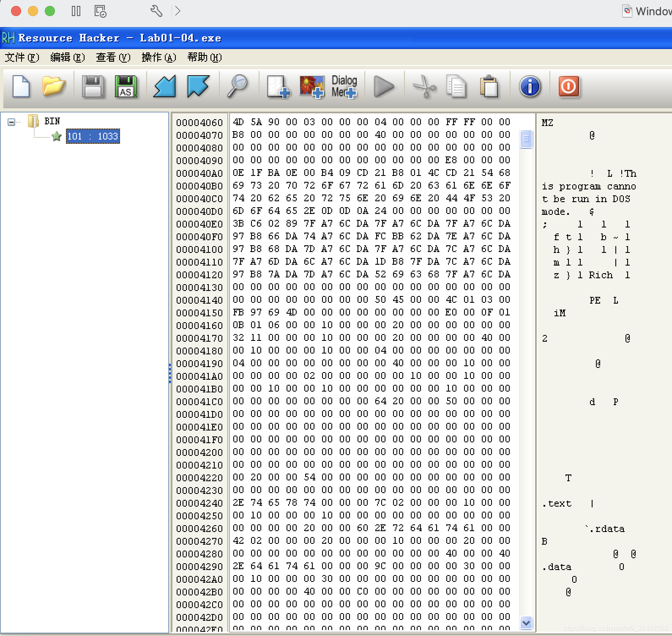The width and height of the screenshot is (672, 636).
Task: Click the compile script play arrow
Action: click(384, 87)
